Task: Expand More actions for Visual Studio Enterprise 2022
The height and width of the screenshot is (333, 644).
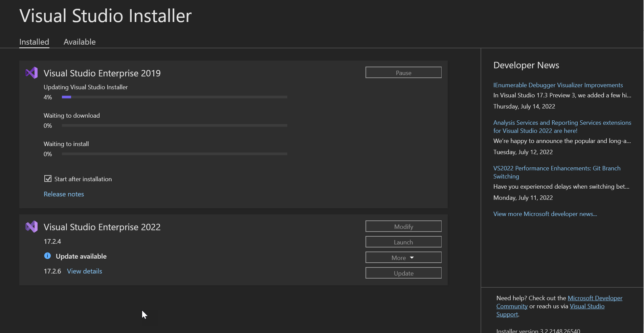Action: [x=403, y=257]
